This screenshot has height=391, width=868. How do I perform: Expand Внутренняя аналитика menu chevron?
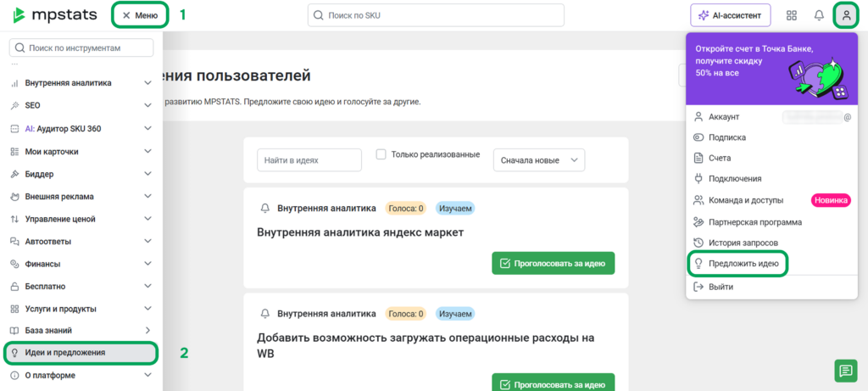(147, 83)
